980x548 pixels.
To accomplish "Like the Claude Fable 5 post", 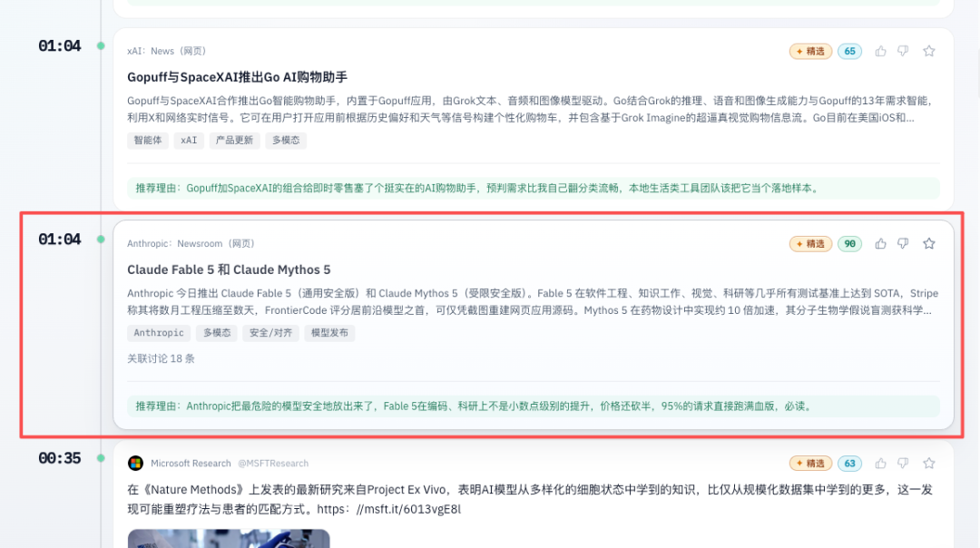I will pos(880,244).
